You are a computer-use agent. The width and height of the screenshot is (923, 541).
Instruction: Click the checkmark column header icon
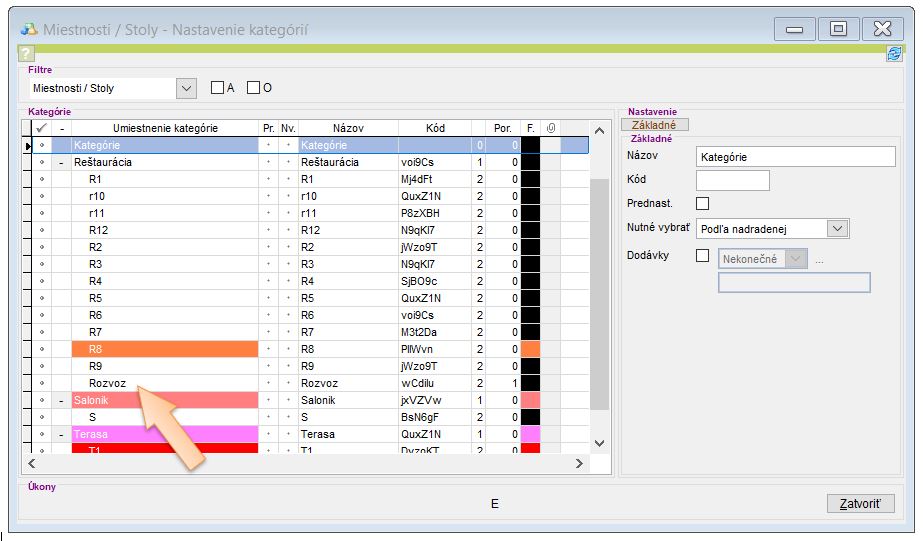(41, 128)
